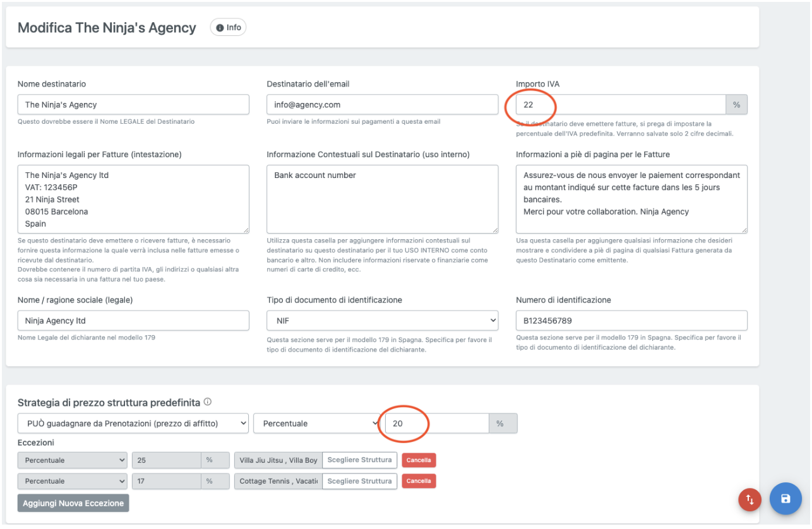
Task: Click Aggiungi Nuova Eccezione button
Action: pos(73,503)
